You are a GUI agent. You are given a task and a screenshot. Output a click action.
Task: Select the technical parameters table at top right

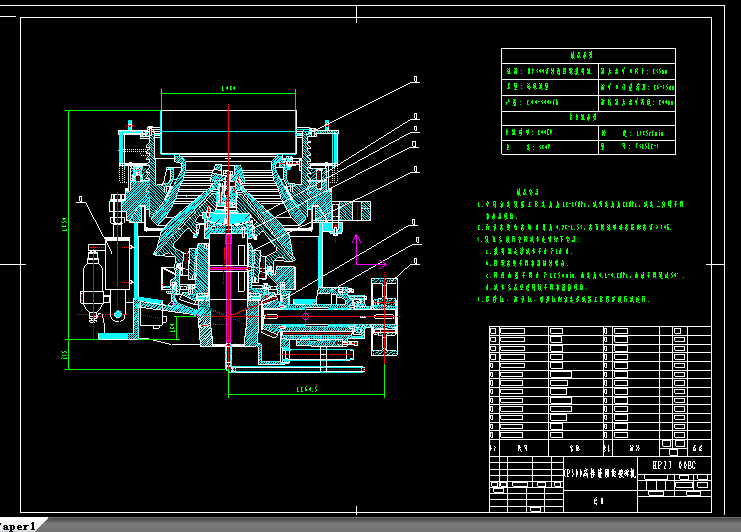tap(588, 102)
